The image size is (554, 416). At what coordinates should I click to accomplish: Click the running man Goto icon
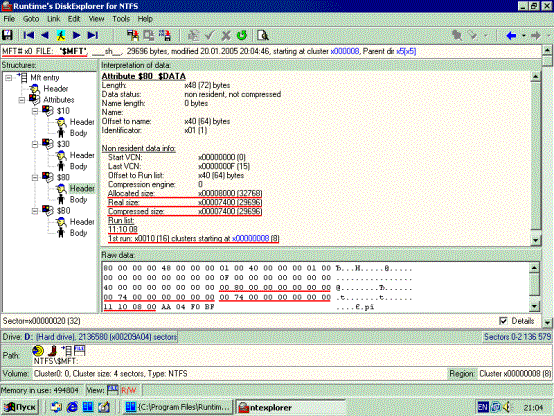coord(61,35)
